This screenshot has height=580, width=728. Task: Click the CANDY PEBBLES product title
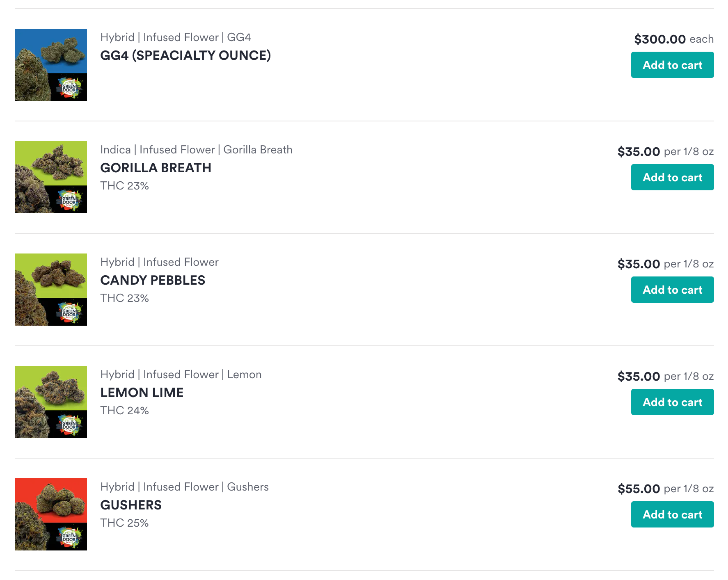[153, 280]
